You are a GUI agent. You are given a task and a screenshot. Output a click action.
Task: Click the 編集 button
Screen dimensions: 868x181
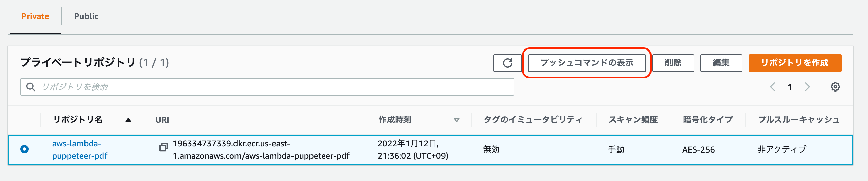click(x=721, y=63)
